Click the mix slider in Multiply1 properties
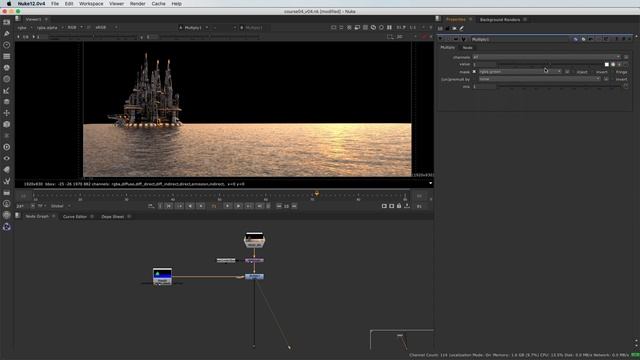The width and height of the screenshot is (640, 360). point(558,87)
